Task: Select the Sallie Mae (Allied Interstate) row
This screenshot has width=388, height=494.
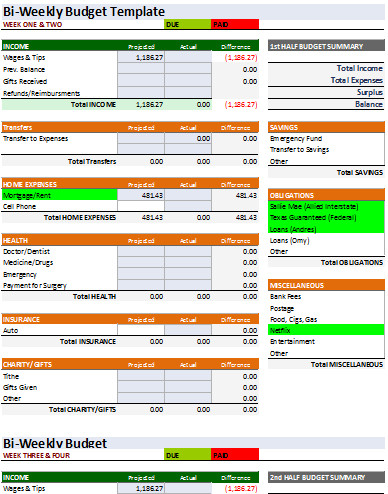Action: coord(326,206)
